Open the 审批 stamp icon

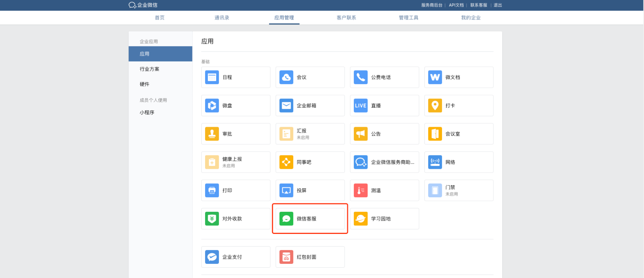[212, 134]
